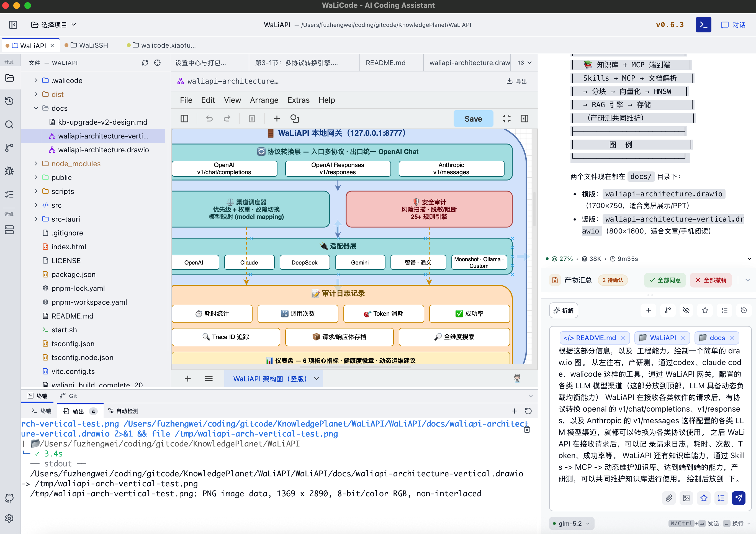
Task: Select the 安全审计 red box in diagram
Action: [x=429, y=209]
